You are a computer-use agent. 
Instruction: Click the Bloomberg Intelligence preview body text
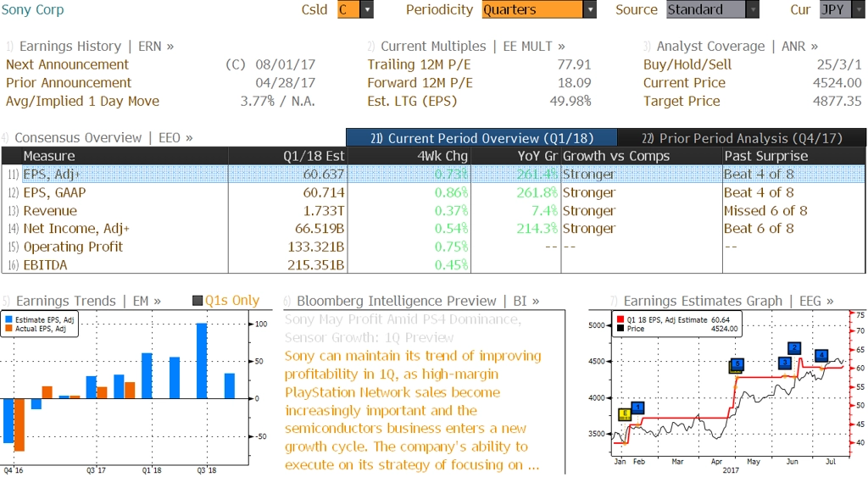coord(413,410)
